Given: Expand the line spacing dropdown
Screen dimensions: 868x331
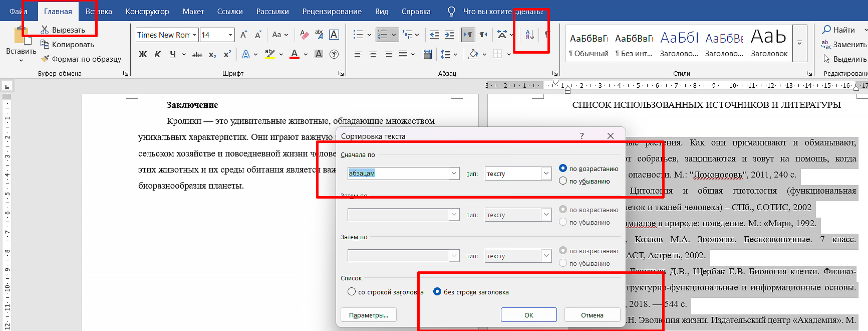Looking at the screenshot, I should pyautogui.click(x=455, y=54).
